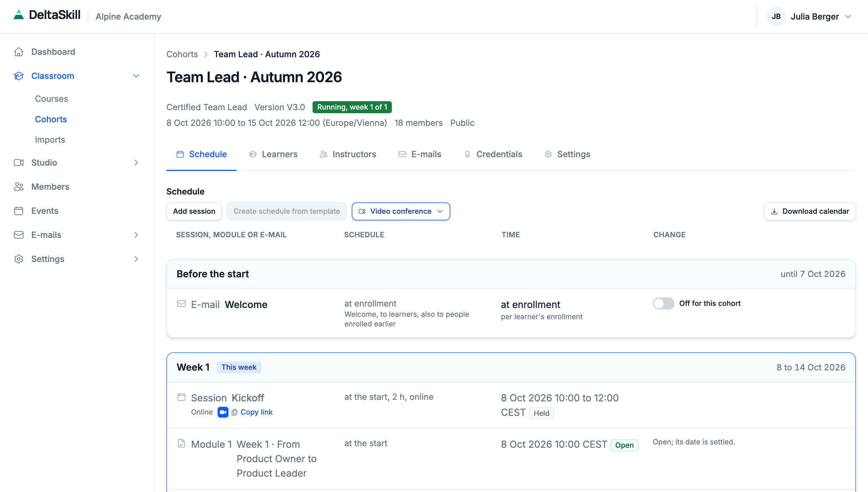Open the Video conference dropdown

[401, 211]
